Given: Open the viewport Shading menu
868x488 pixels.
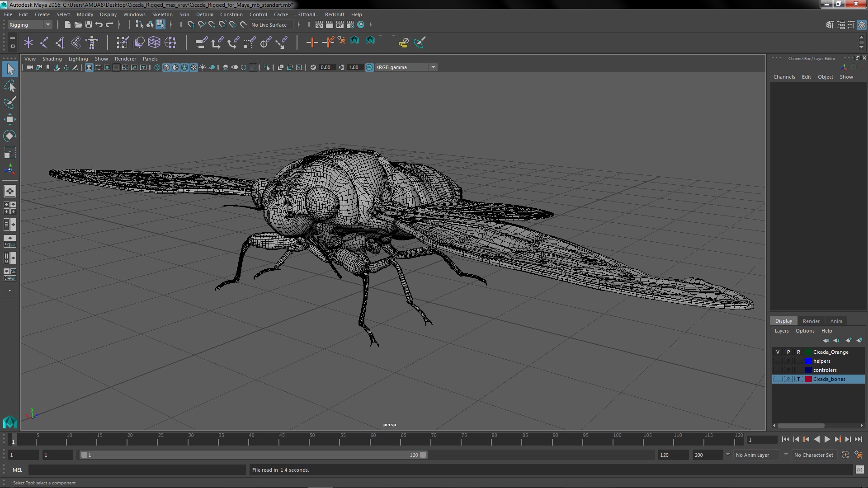Looking at the screenshot, I should pos(52,59).
